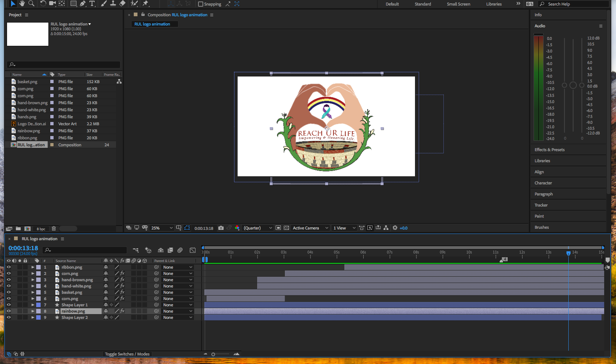Create a new composition from Project panel

point(27,229)
